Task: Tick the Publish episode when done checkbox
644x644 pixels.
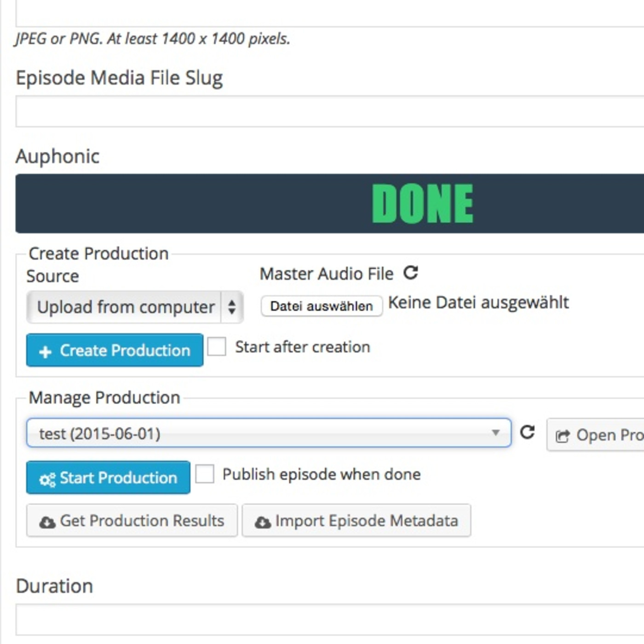Action: click(x=205, y=474)
